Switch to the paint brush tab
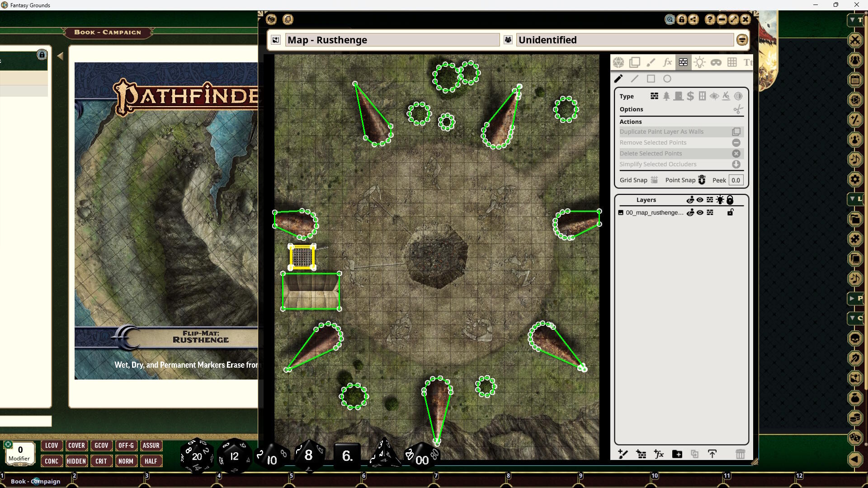 tap(651, 62)
